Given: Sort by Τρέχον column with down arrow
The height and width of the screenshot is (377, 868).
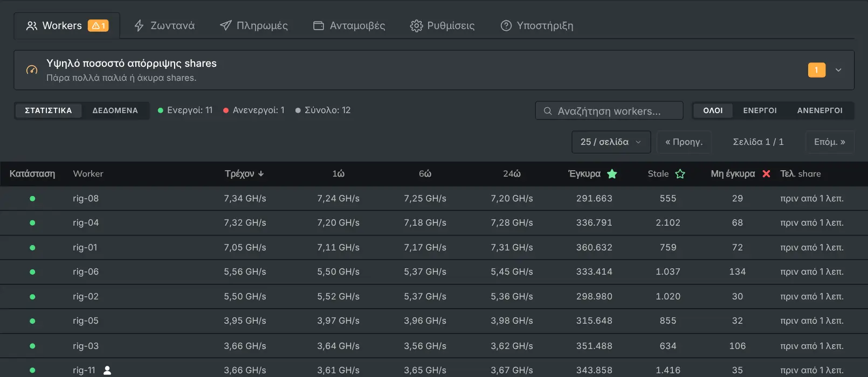Looking at the screenshot, I should coord(245,174).
